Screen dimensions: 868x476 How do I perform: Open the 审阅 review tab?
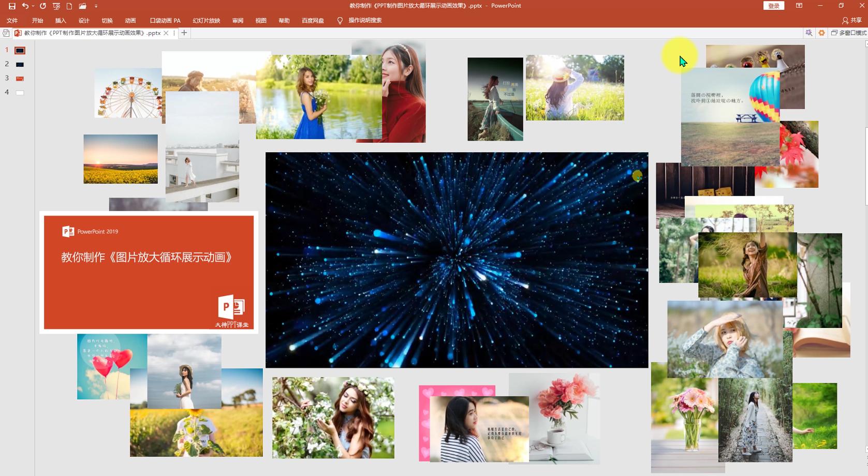[x=238, y=21]
